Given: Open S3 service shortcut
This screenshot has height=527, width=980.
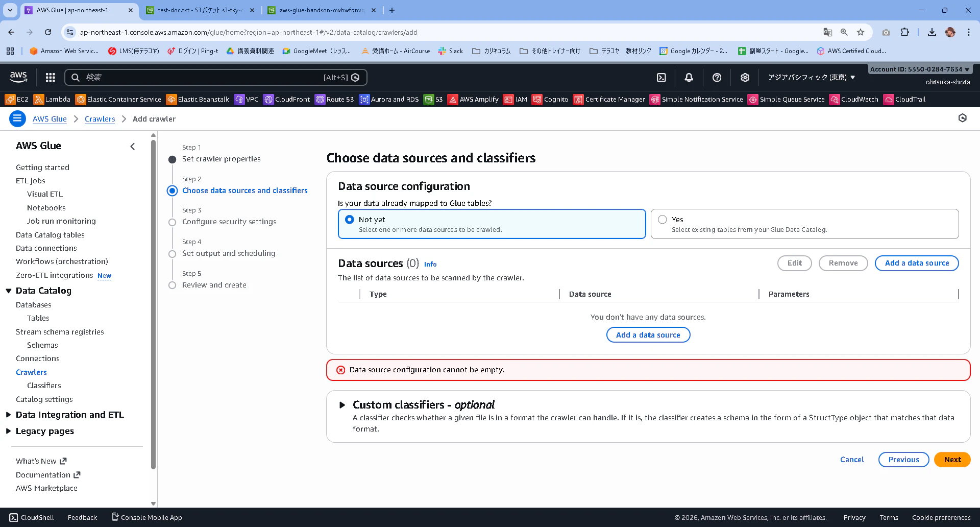Looking at the screenshot, I should click(433, 100).
